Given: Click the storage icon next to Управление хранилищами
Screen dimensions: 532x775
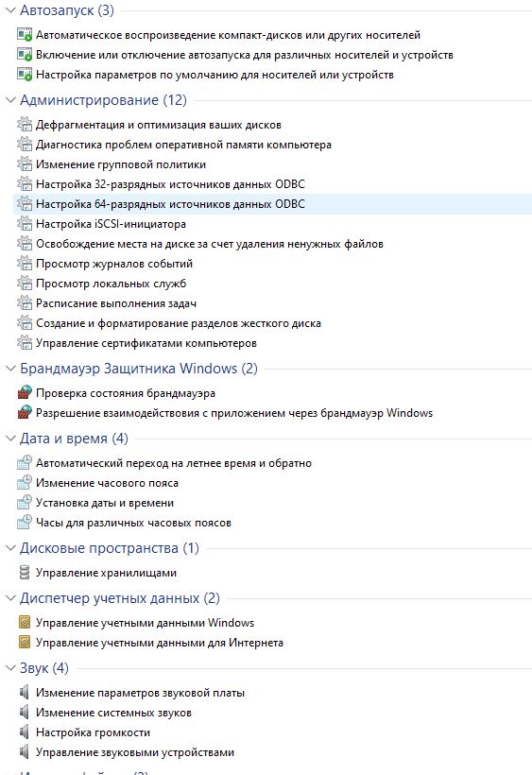Looking at the screenshot, I should (25, 573).
